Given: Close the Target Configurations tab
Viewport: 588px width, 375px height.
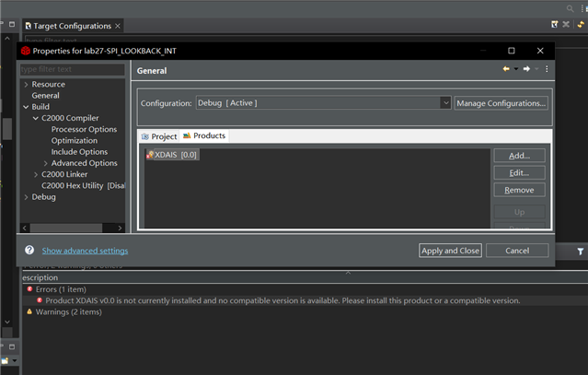Looking at the screenshot, I should click(x=118, y=26).
